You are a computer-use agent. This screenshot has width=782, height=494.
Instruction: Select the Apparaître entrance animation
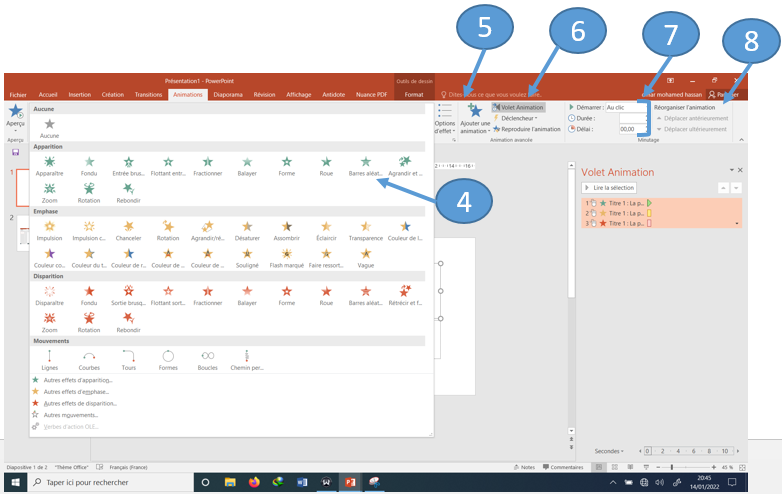click(x=49, y=165)
